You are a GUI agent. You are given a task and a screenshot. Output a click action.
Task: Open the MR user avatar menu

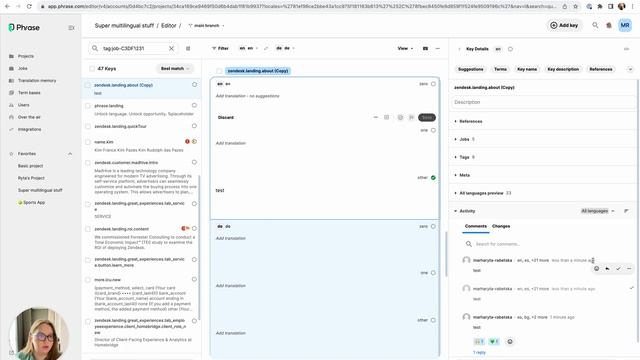(625, 25)
